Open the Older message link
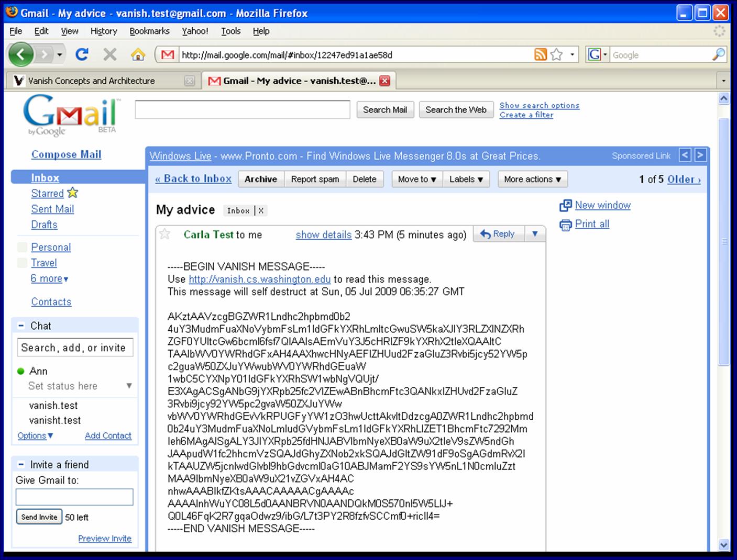This screenshot has width=737, height=560. pos(684,179)
